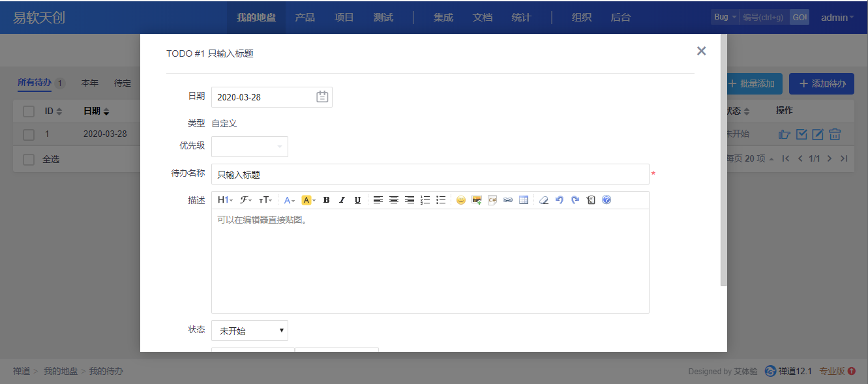Click finish checkmark icon for todo 1
868x384 pixels.
point(801,134)
